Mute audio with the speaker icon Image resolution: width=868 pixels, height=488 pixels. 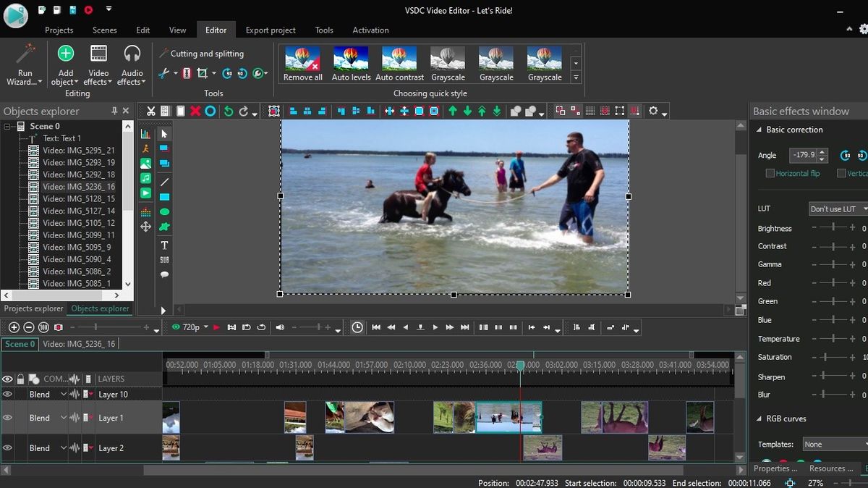281,327
